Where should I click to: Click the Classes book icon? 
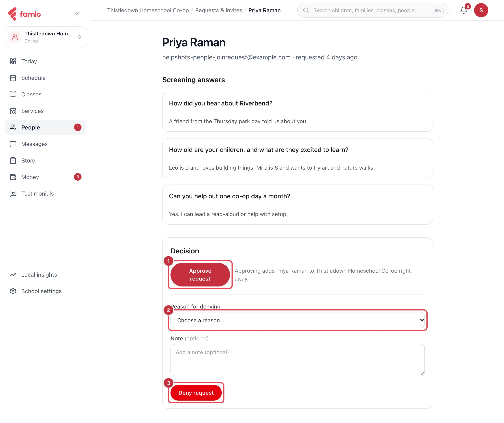13,94
